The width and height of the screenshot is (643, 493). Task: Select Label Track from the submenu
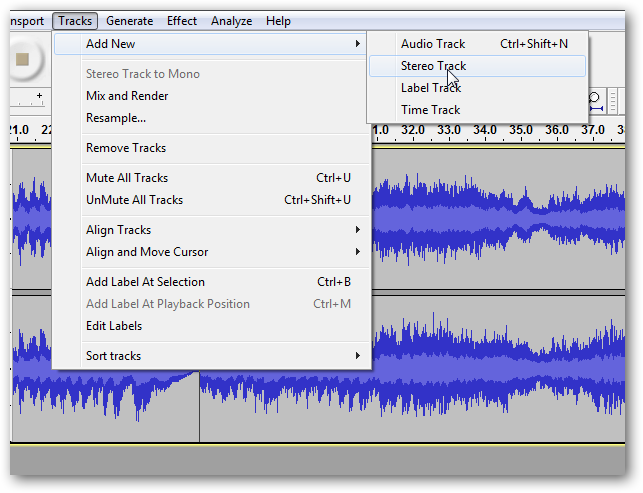[477, 88]
